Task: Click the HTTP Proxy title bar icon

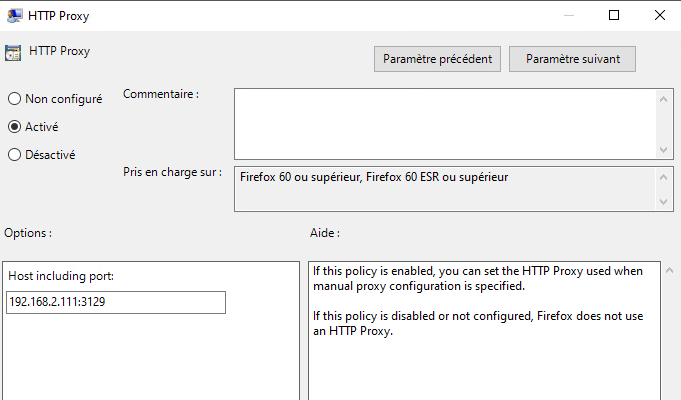Action: tap(14, 16)
